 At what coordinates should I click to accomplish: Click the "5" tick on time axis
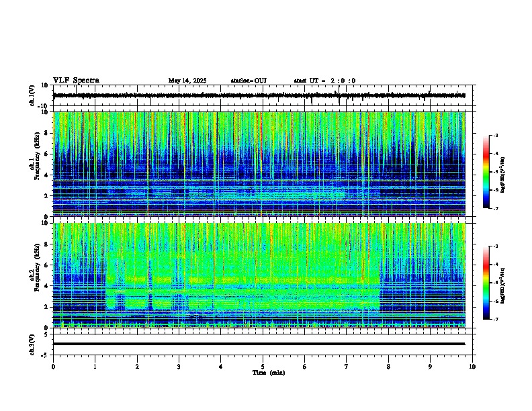[x=263, y=367]
